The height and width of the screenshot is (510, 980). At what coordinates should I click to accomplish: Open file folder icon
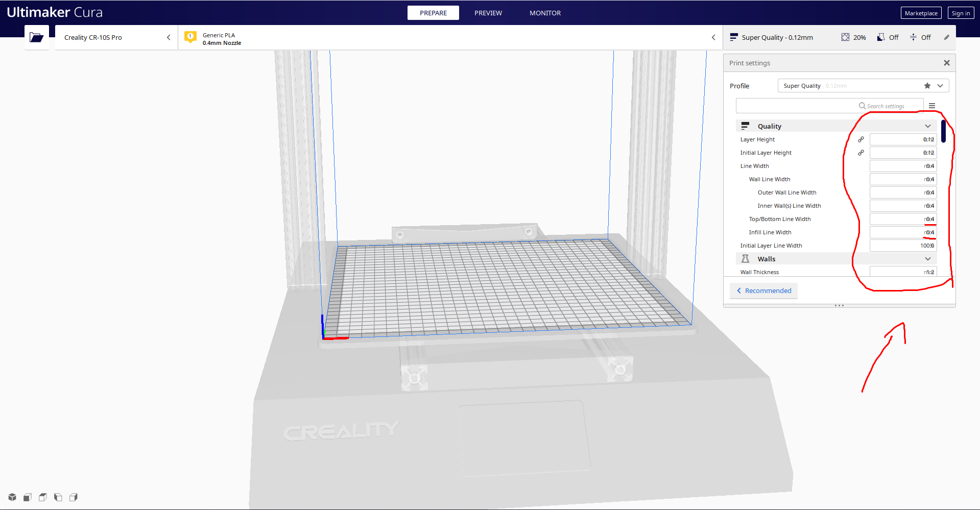click(x=36, y=37)
